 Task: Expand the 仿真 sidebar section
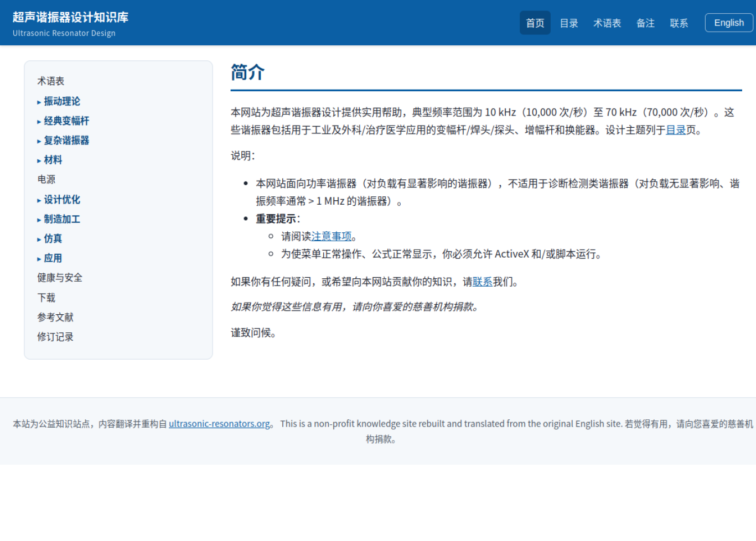pyautogui.click(x=50, y=238)
